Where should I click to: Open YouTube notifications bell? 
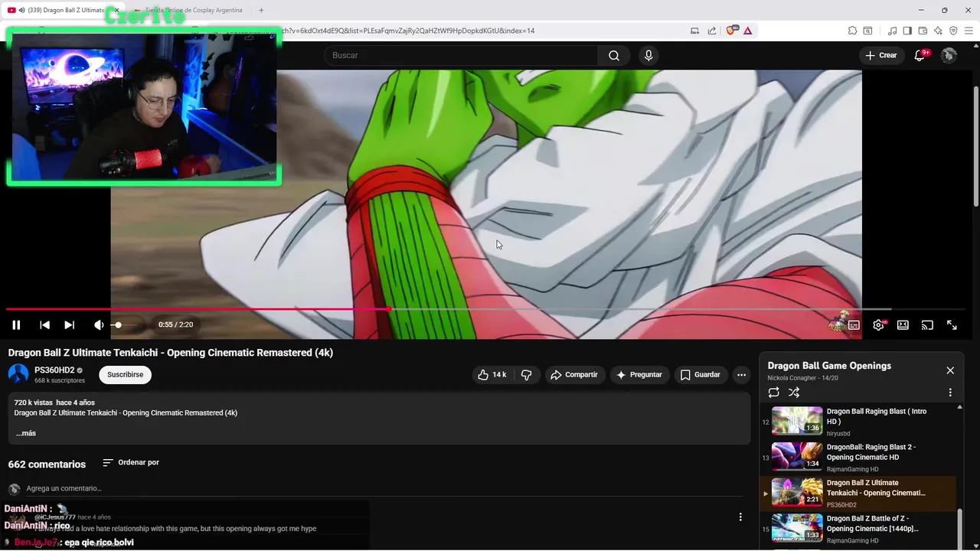pyautogui.click(x=920, y=55)
